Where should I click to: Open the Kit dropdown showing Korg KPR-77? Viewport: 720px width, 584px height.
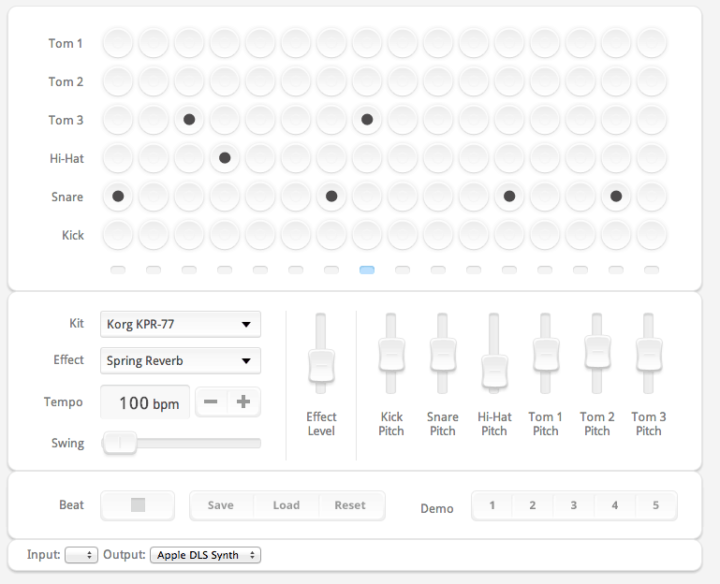180,324
